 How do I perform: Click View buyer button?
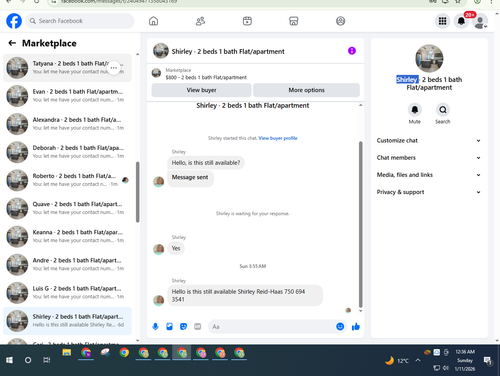(201, 90)
